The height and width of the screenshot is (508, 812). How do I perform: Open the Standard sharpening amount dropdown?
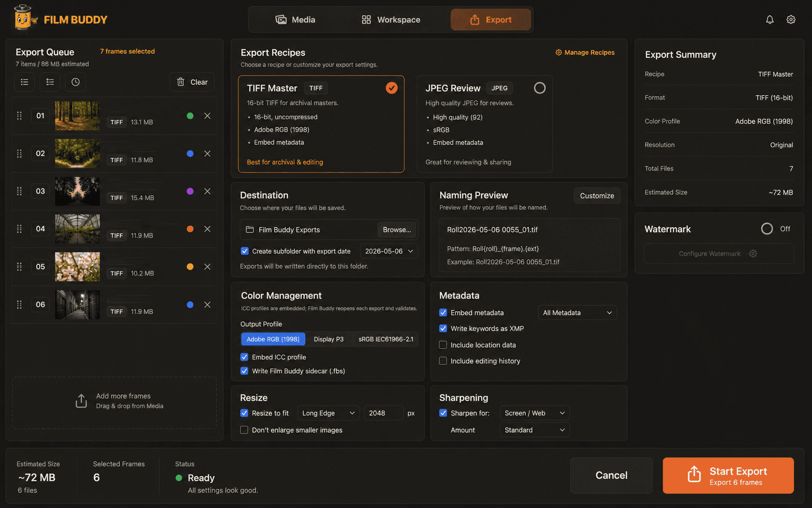pos(535,430)
